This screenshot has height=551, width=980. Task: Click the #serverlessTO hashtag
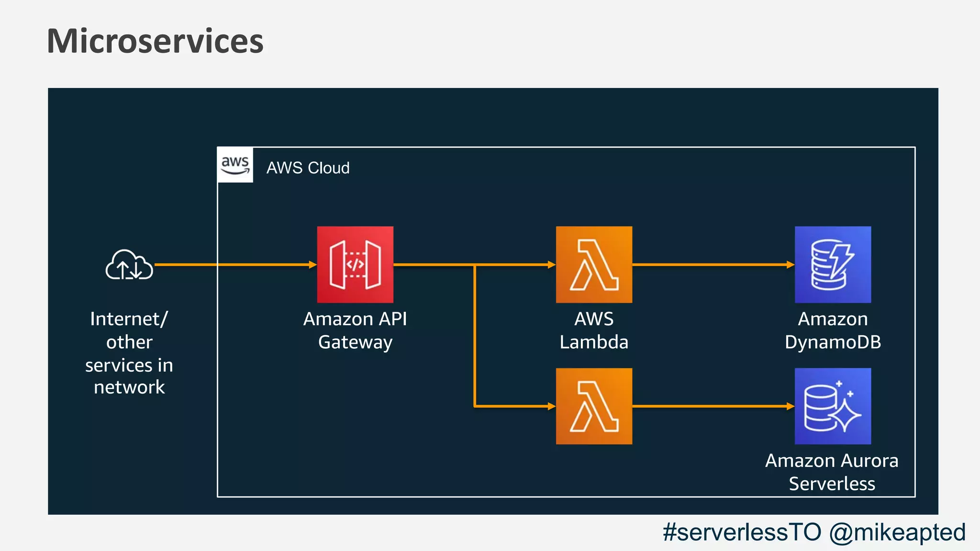point(742,532)
